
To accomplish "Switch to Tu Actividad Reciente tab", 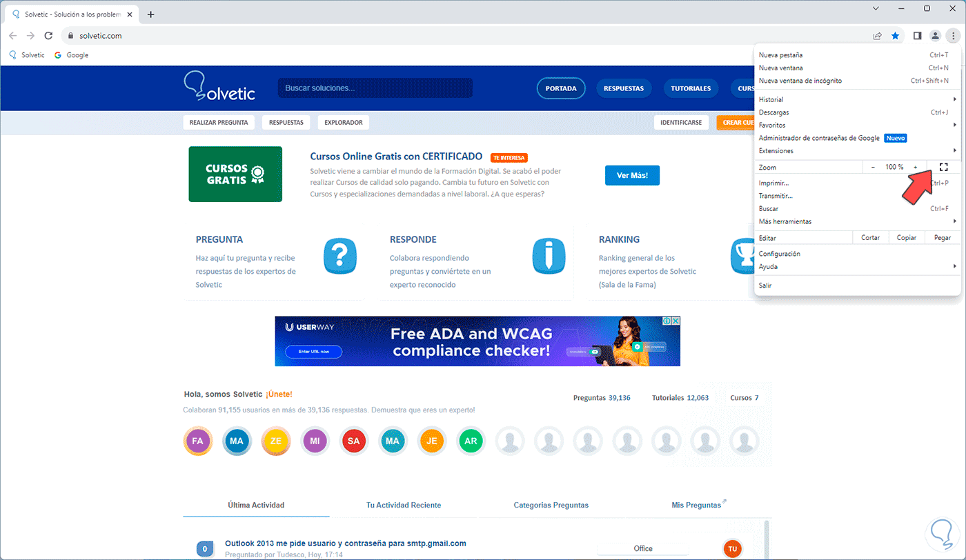I will tap(404, 505).
